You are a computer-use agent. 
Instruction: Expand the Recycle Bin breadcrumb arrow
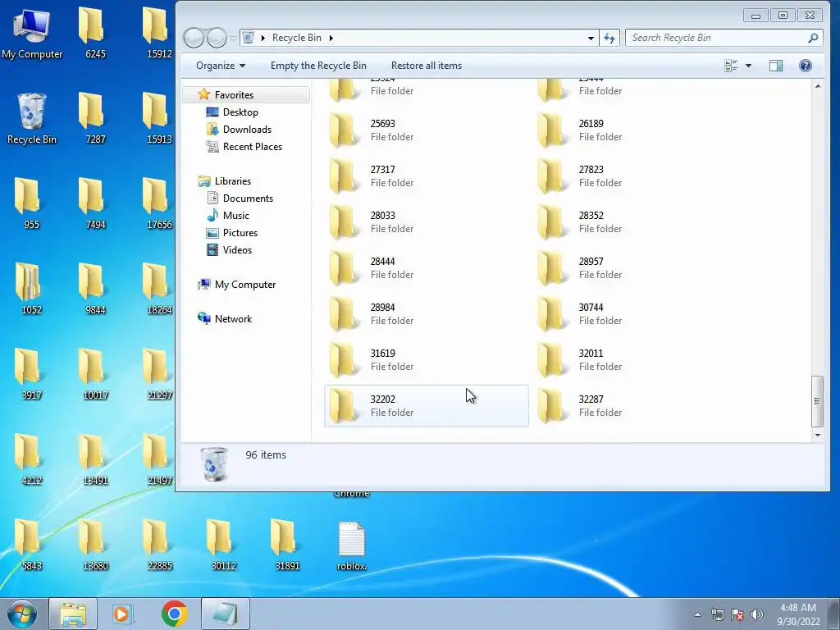point(331,38)
